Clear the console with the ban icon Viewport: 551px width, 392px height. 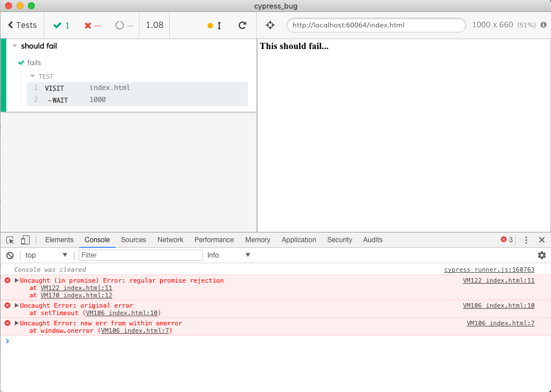tap(9, 255)
